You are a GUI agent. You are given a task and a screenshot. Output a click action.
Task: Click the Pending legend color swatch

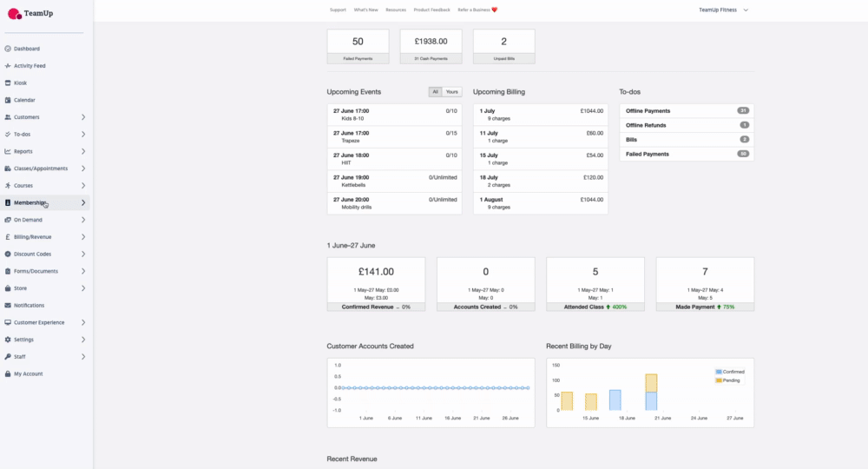click(719, 380)
